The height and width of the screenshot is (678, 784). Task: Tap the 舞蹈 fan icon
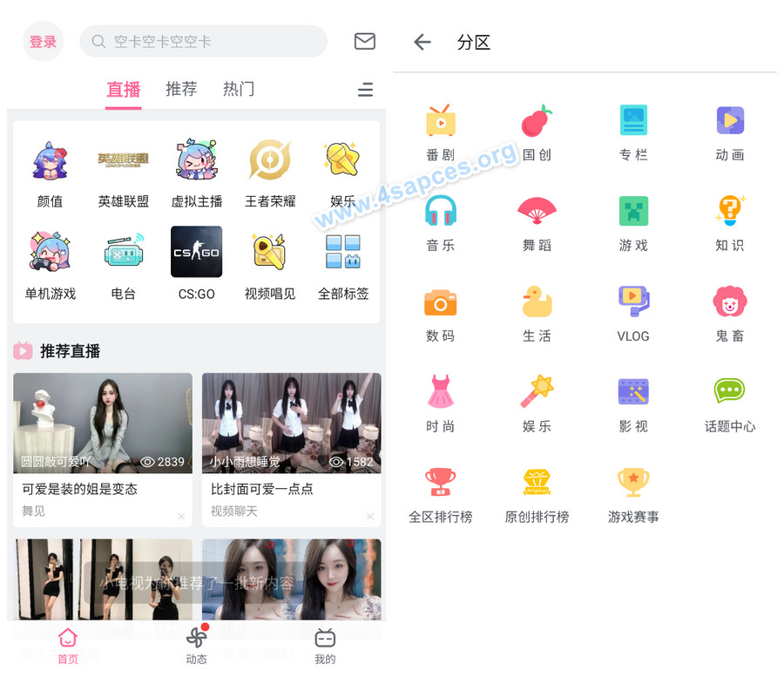click(x=537, y=212)
